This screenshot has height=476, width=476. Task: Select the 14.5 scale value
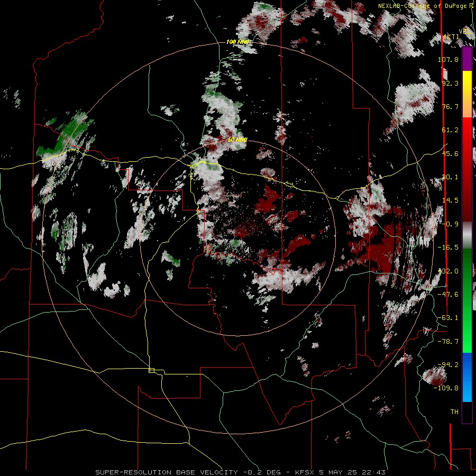tap(450, 200)
